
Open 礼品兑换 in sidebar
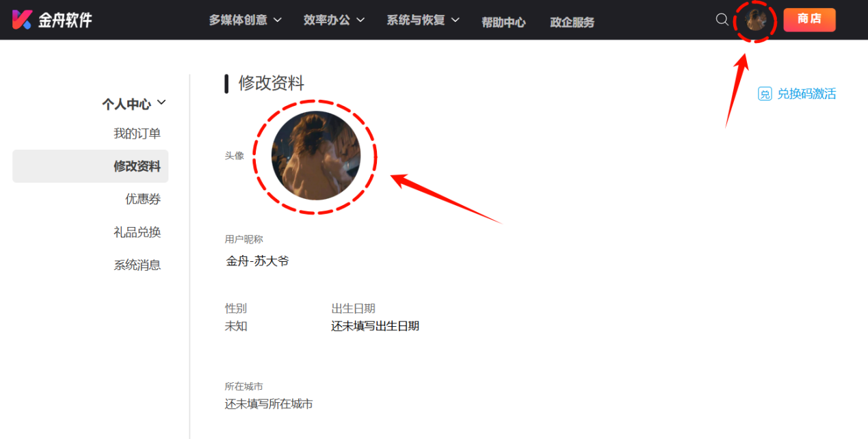coord(137,232)
